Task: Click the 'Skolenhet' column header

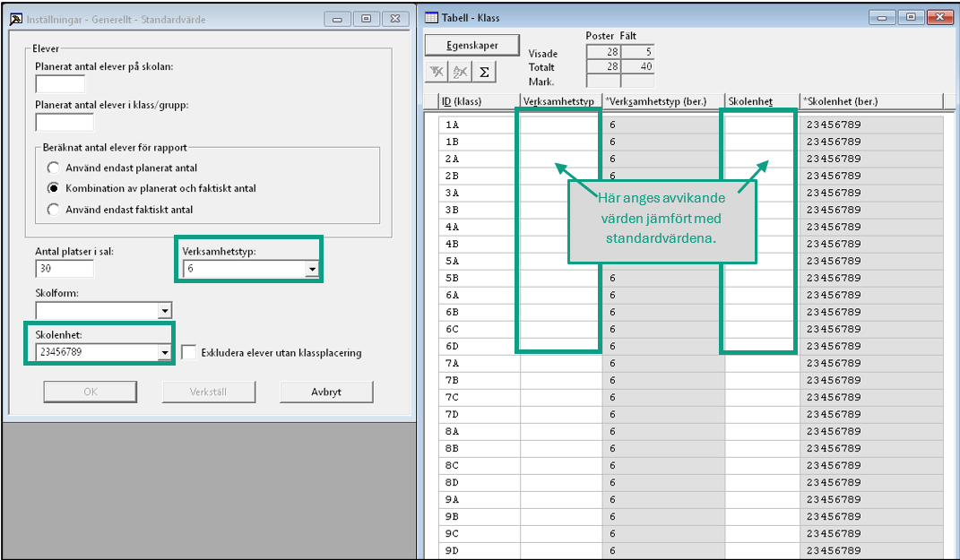Action: point(762,101)
